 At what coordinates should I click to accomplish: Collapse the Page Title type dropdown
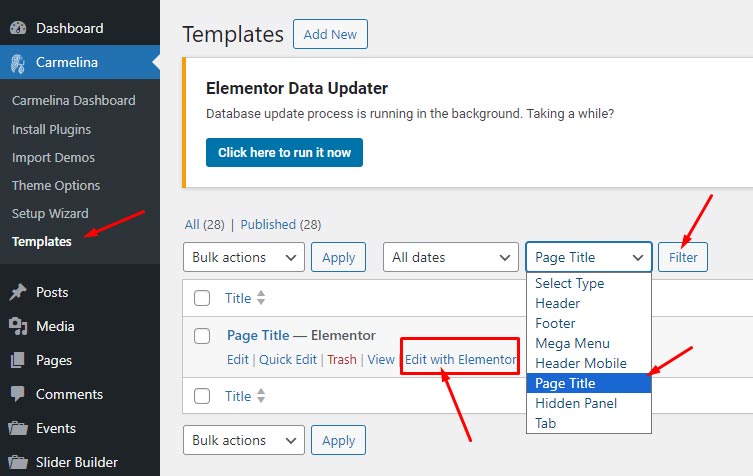pyautogui.click(x=589, y=257)
